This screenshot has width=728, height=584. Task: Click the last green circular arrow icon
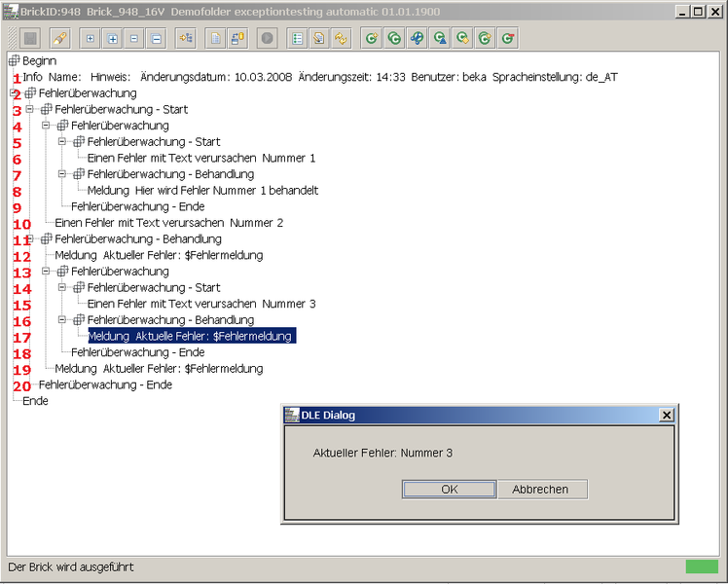[x=508, y=38]
